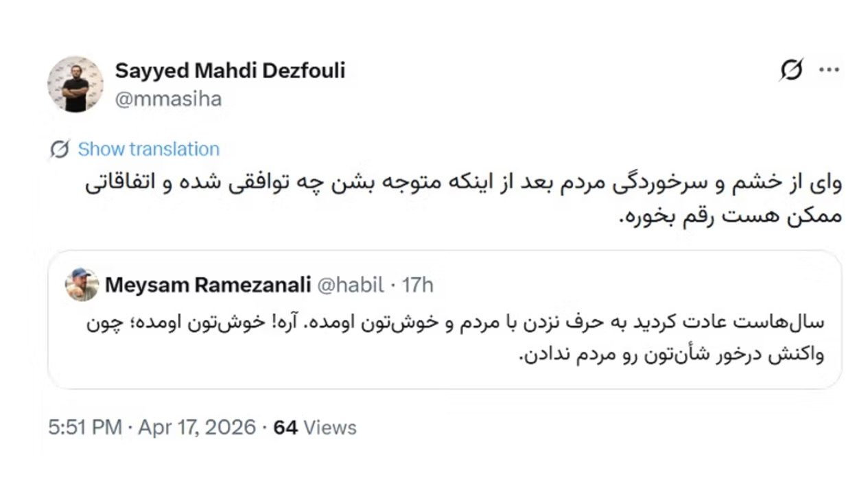Open the three-dot more options menu
This screenshot has width=868, height=490.
pyautogui.click(x=830, y=70)
